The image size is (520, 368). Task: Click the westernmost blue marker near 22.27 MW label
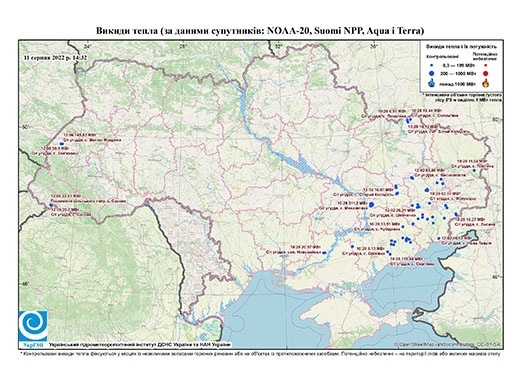point(51,205)
